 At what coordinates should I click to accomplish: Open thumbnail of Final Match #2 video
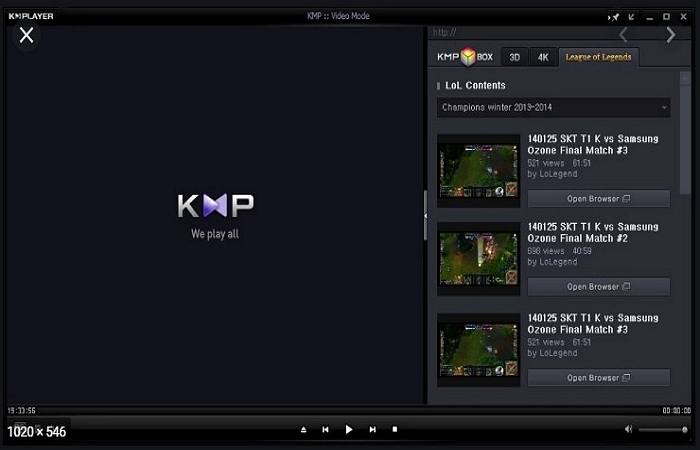point(479,259)
